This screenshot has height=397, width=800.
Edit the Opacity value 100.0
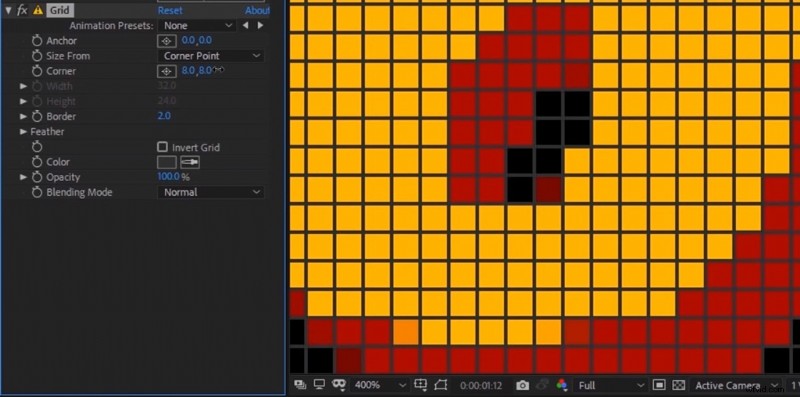click(168, 177)
